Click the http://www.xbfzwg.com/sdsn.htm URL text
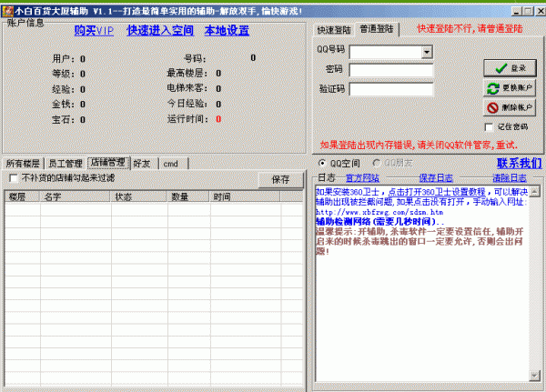This screenshot has width=546, height=392. pyautogui.click(x=379, y=212)
